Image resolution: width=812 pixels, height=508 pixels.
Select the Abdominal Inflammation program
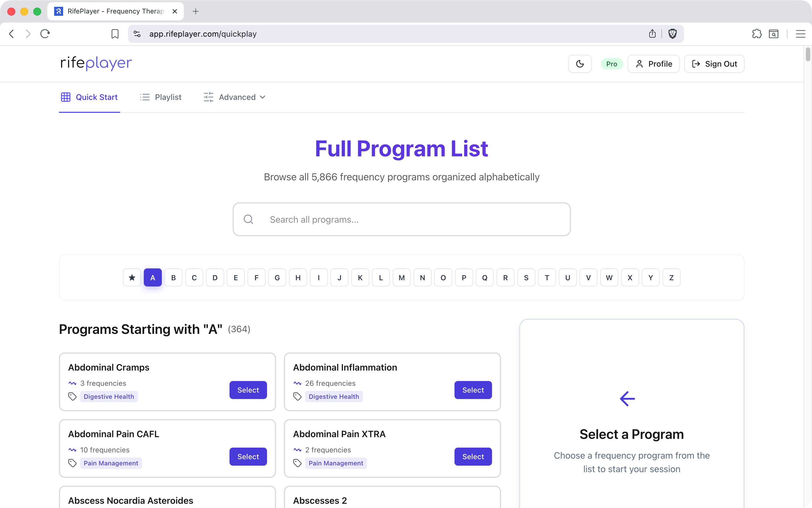(x=473, y=390)
